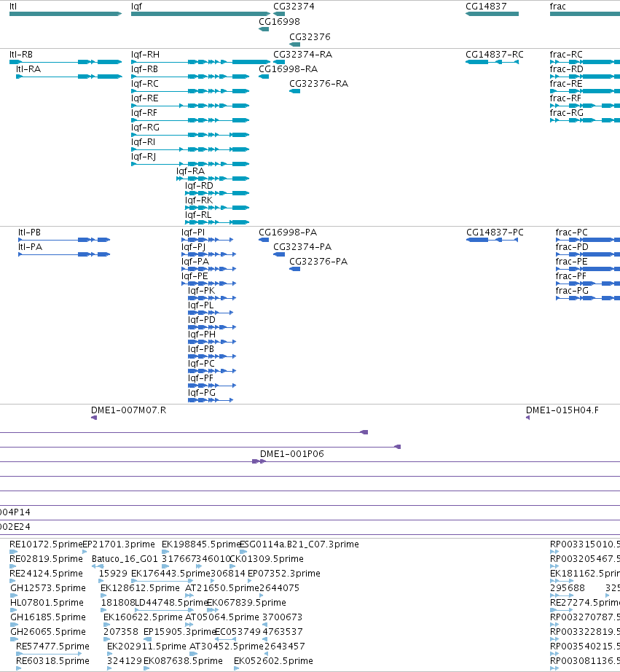Screen dimensions: 620x672
Task: Select the RE57477.5prime EST label
Action: [52, 646]
